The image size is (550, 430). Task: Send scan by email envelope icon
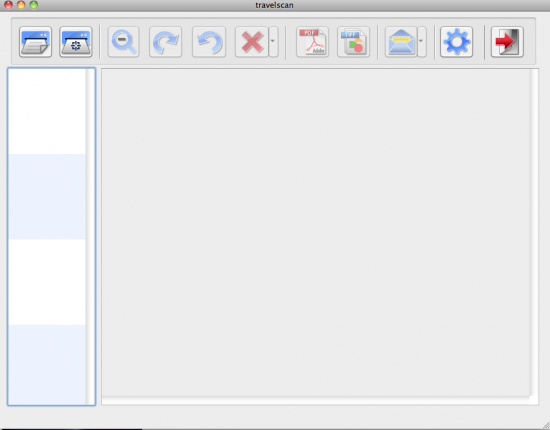[401, 42]
